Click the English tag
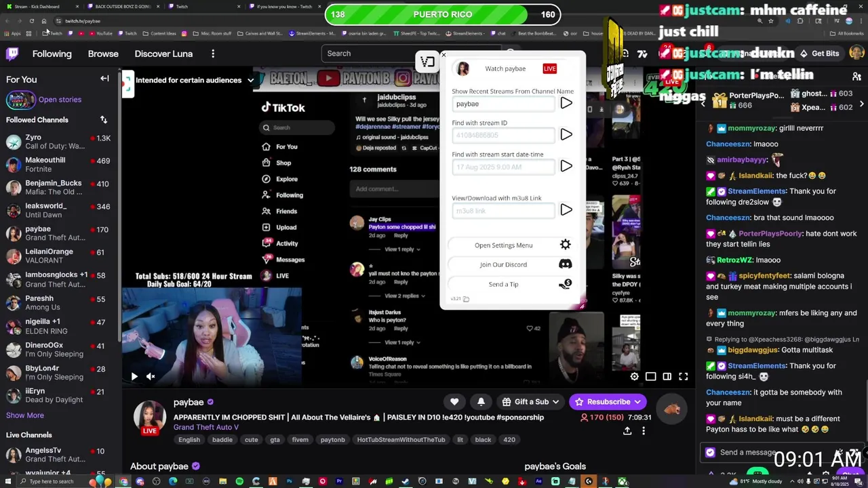The image size is (868, 488). 189,440
